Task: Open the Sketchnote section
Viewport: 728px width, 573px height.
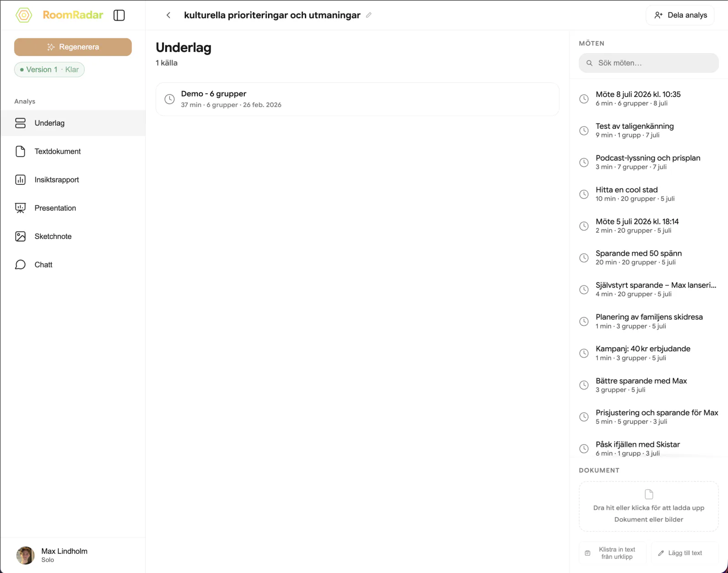Action: pyautogui.click(x=73, y=236)
